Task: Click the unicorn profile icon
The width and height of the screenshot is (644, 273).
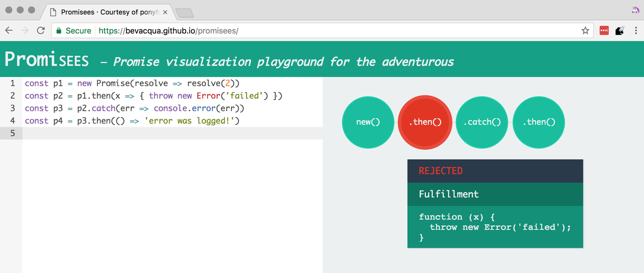Action: point(635,10)
